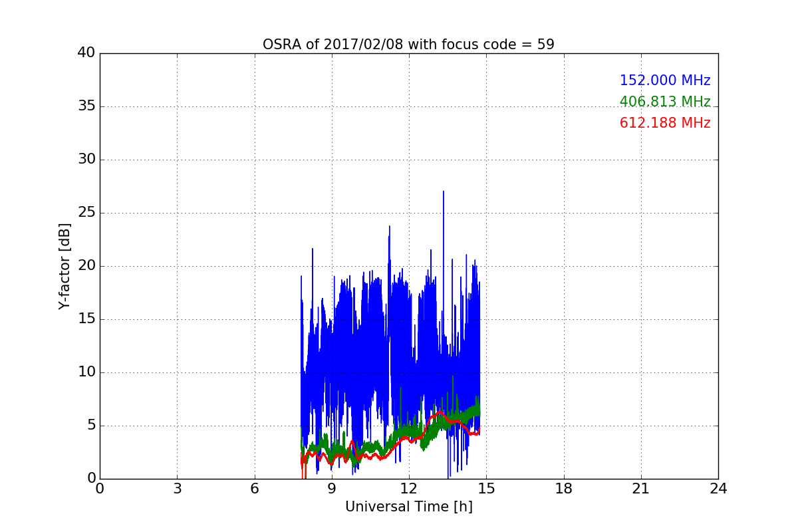Click the x-axis tick label 3
Viewport: 798px width, 532px height.
click(x=177, y=489)
